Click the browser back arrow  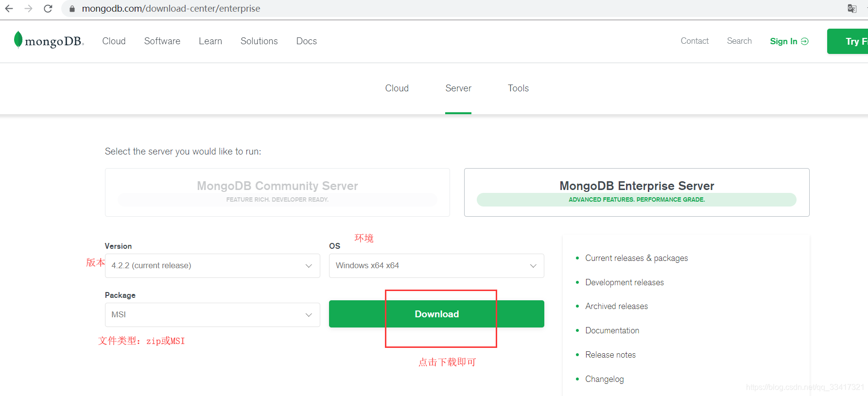click(x=9, y=8)
